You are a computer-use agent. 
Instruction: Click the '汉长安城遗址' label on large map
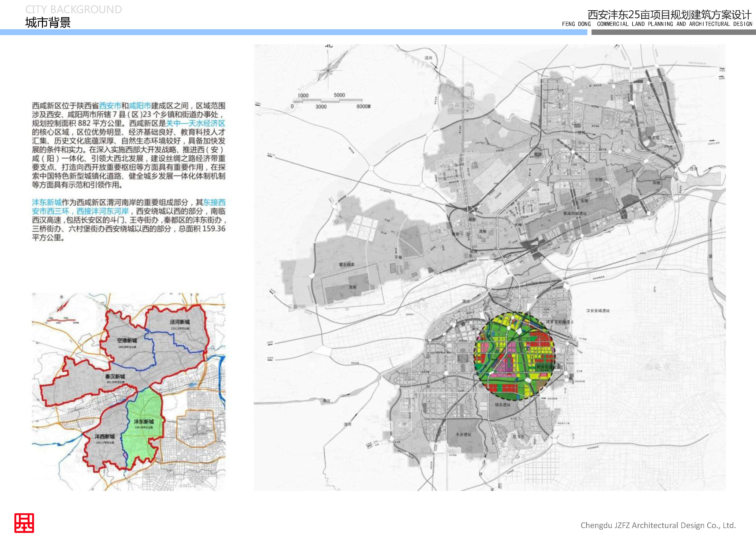click(x=598, y=311)
